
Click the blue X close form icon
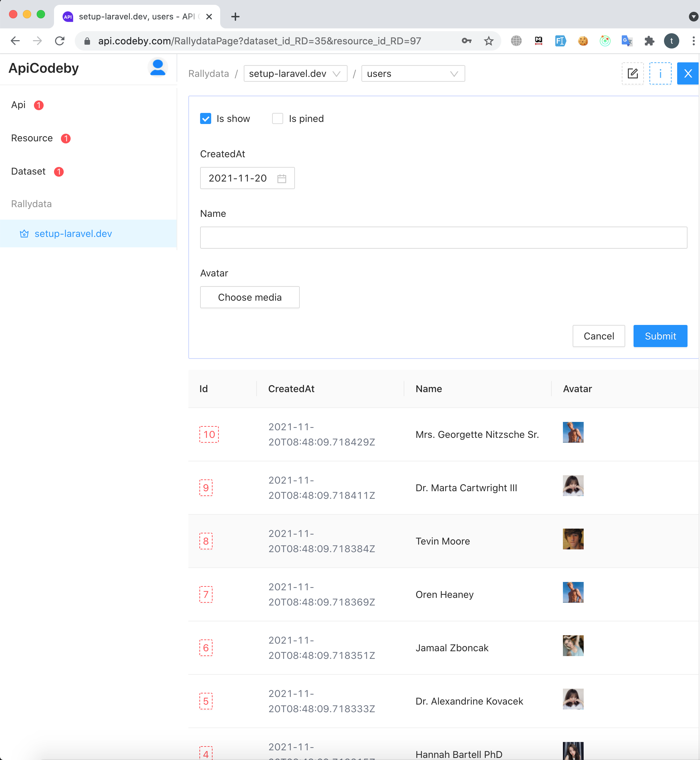pyautogui.click(x=688, y=73)
